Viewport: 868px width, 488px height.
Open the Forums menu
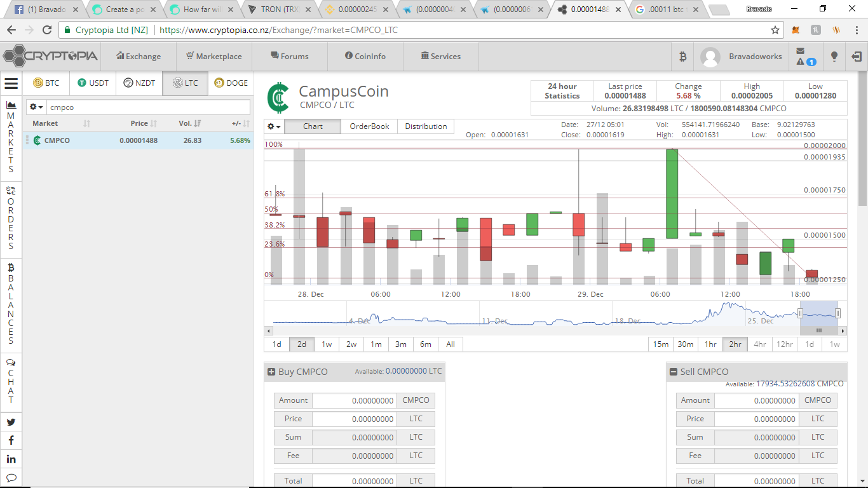tap(290, 57)
